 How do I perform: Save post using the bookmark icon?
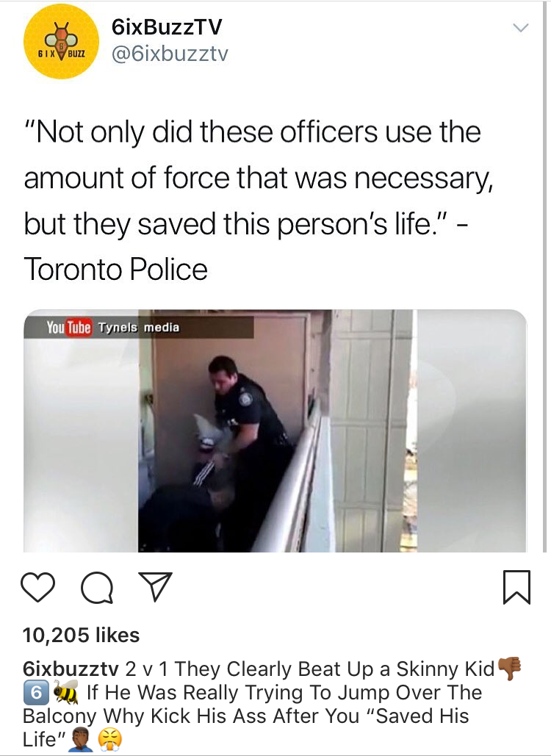pos(516,587)
